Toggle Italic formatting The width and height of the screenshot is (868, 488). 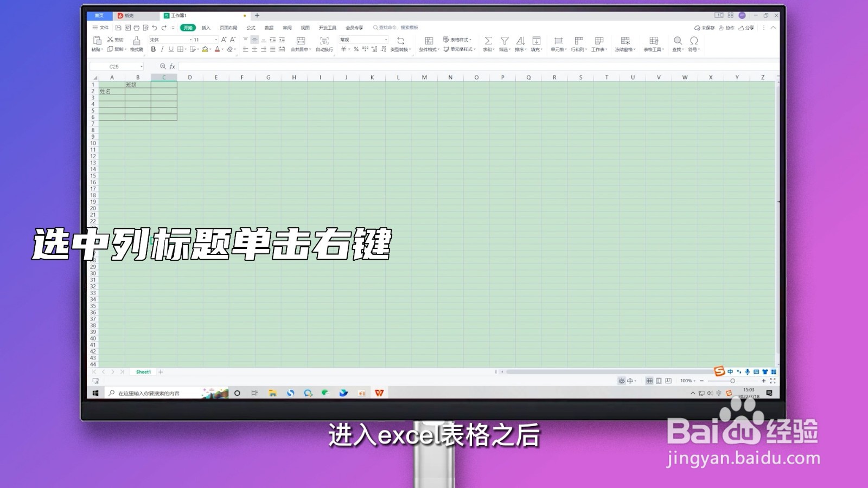(x=162, y=49)
